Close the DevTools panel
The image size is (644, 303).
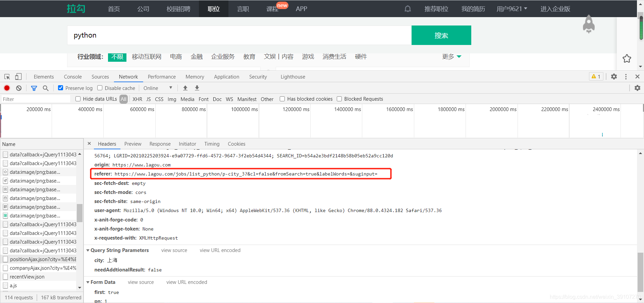pos(637,77)
